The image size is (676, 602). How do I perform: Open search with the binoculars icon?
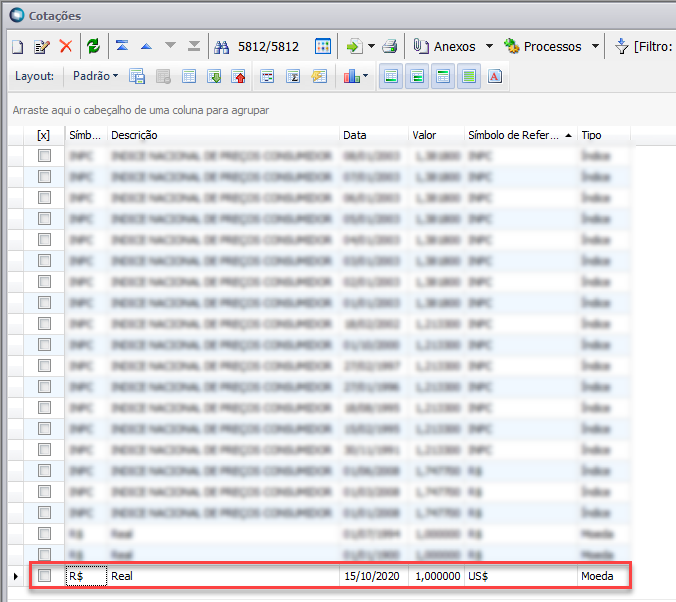click(x=222, y=47)
